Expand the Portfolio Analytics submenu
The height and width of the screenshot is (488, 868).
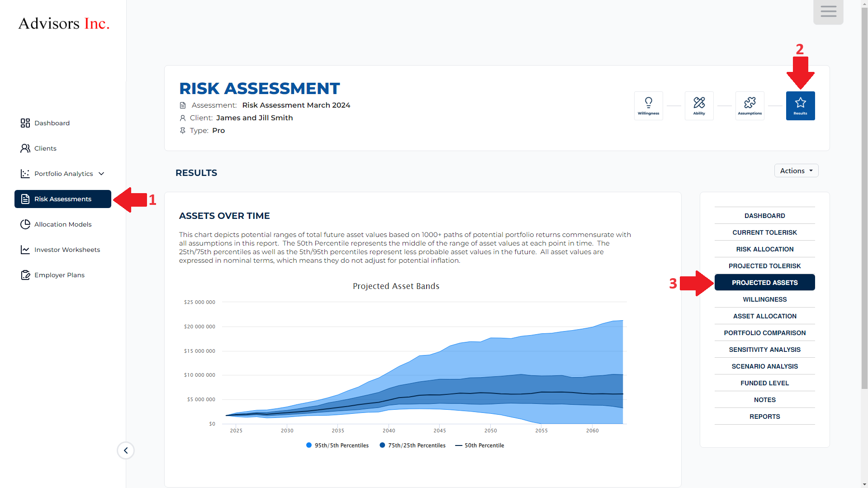click(63, 174)
